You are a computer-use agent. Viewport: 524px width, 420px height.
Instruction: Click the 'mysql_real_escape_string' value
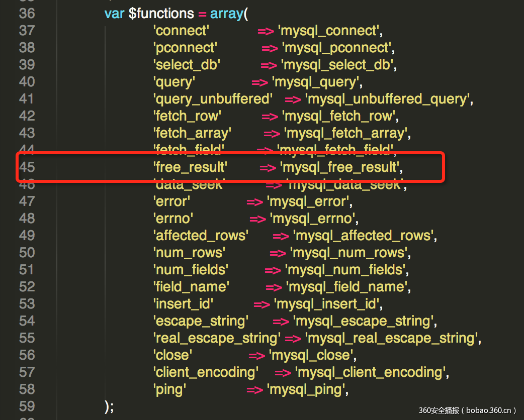(392, 338)
